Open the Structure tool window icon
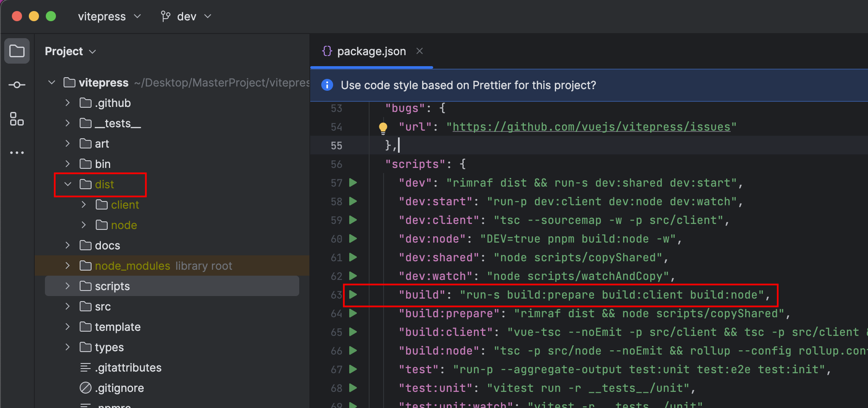Viewport: 868px width, 408px height. 17,119
